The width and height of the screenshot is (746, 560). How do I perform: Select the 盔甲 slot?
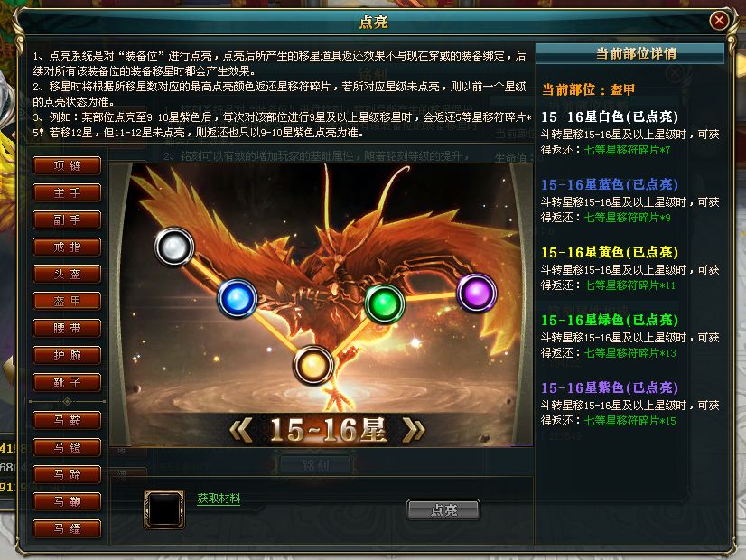pyautogui.click(x=67, y=301)
